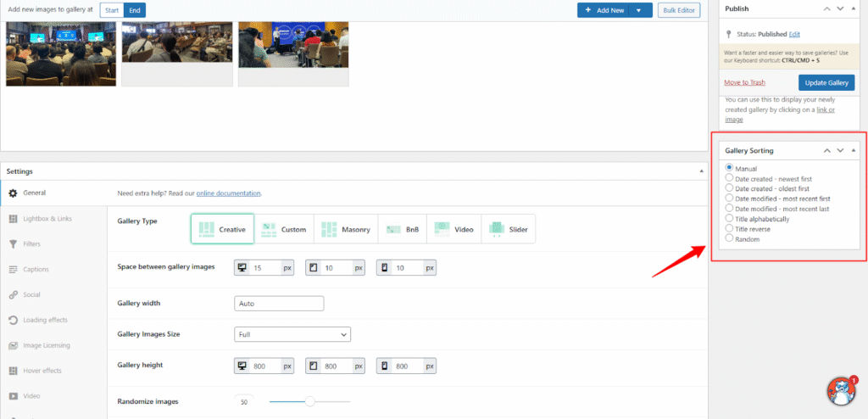The height and width of the screenshot is (419, 868).
Task: Set new images position to End
Action: click(135, 10)
